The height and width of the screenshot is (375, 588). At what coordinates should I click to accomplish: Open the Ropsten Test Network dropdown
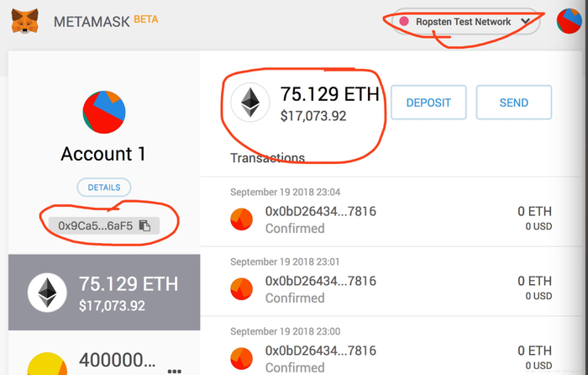click(466, 22)
